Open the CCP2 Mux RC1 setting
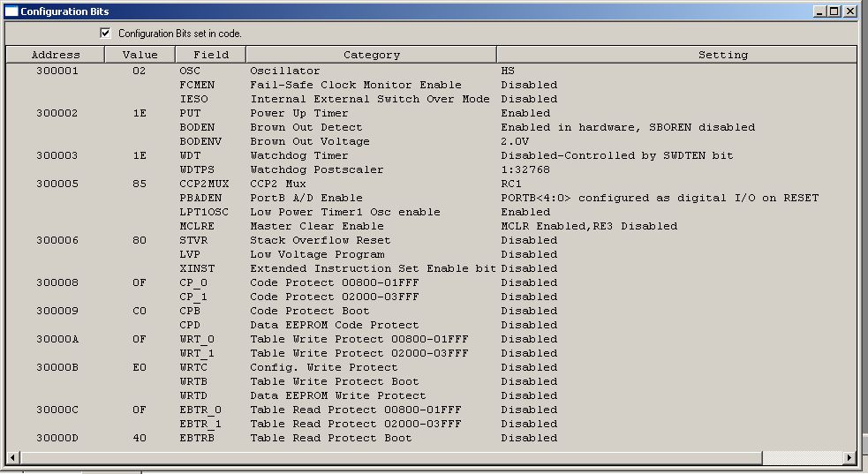 [511, 184]
